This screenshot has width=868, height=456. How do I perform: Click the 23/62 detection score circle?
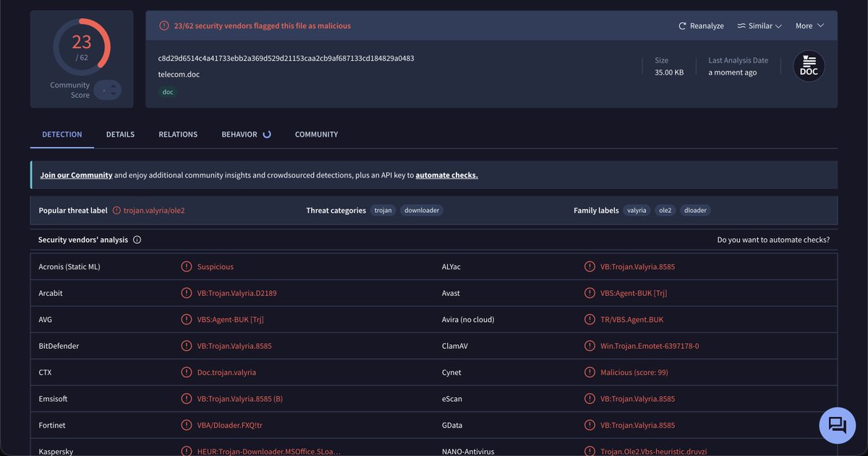point(82,47)
